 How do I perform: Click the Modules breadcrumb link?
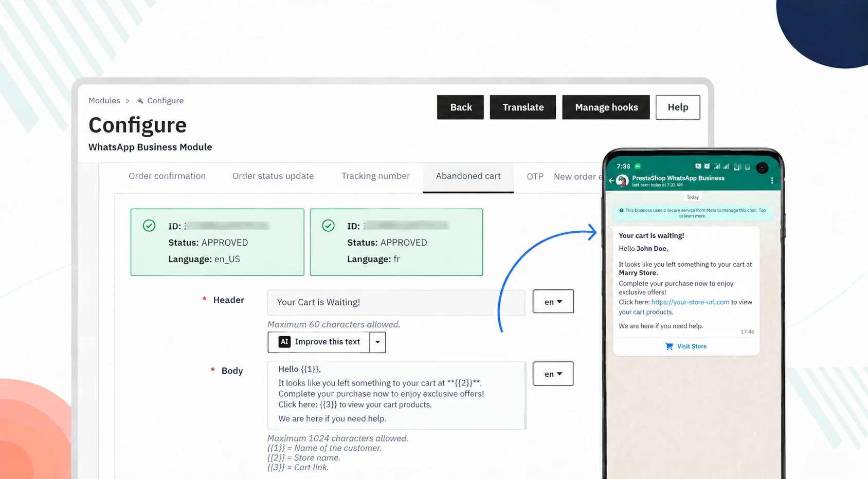point(104,101)
